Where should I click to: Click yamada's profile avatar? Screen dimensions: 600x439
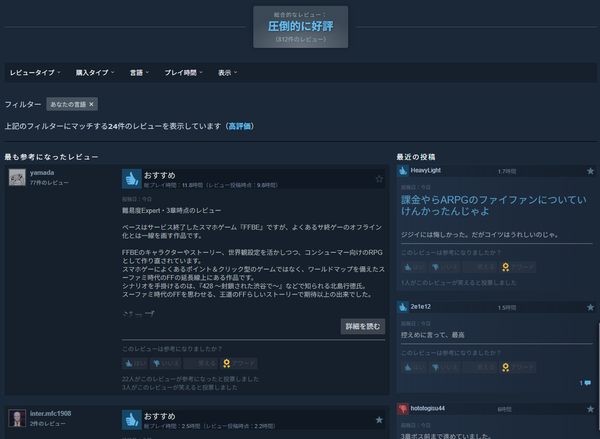[17, 177]
